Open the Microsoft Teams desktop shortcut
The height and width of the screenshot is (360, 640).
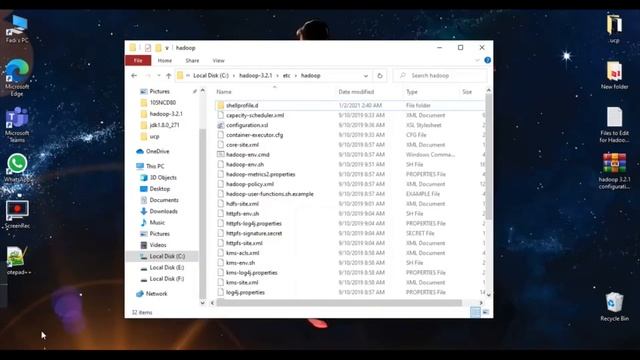pyautogui.click(x=17, y=124)
